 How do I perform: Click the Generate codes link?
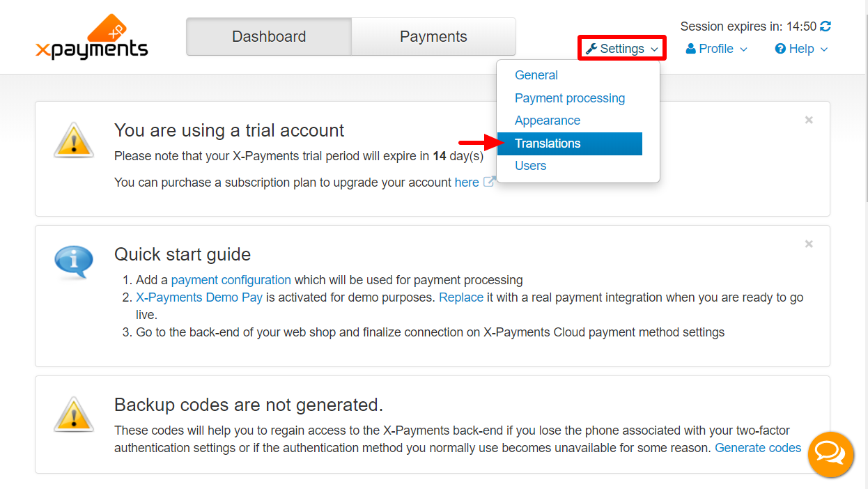[758, 448]
